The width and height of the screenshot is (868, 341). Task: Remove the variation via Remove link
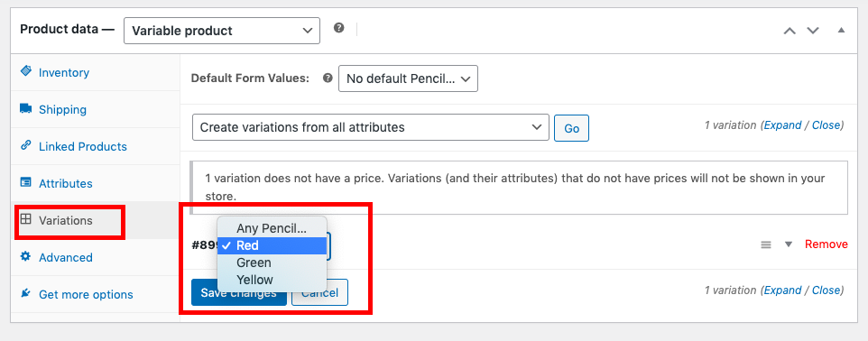826,244
